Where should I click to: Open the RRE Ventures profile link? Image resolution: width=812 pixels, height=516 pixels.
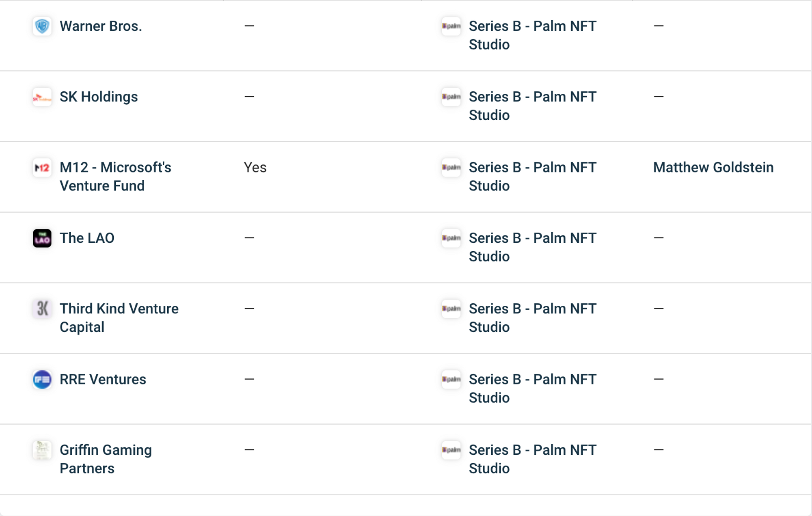pyautogui.click(x=103, y=379)
